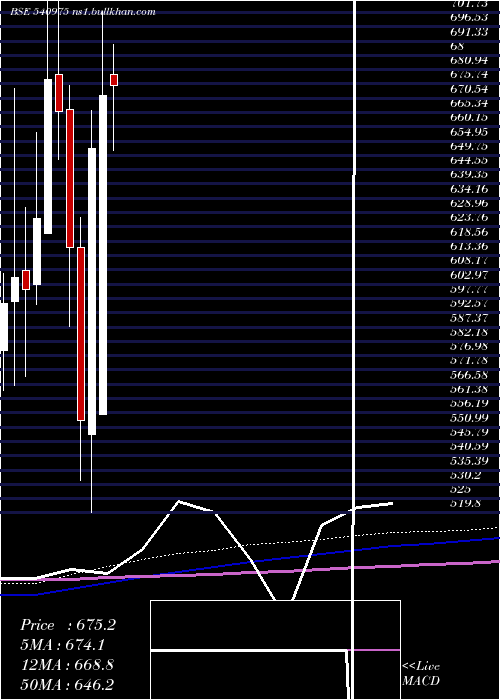This screenshot has width=500, height=700.
Task: Click the 649.75 price axis label
Action: 469,146
